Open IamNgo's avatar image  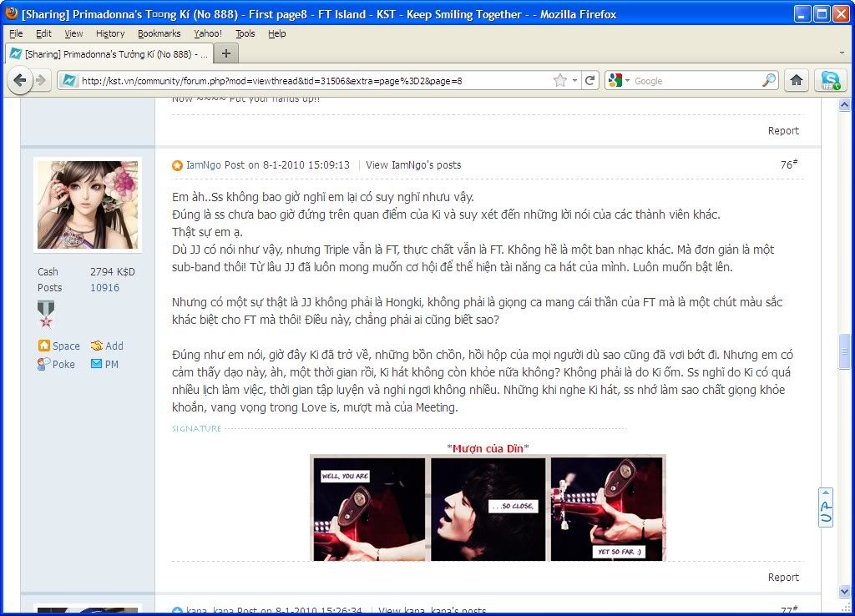(88, 205)
